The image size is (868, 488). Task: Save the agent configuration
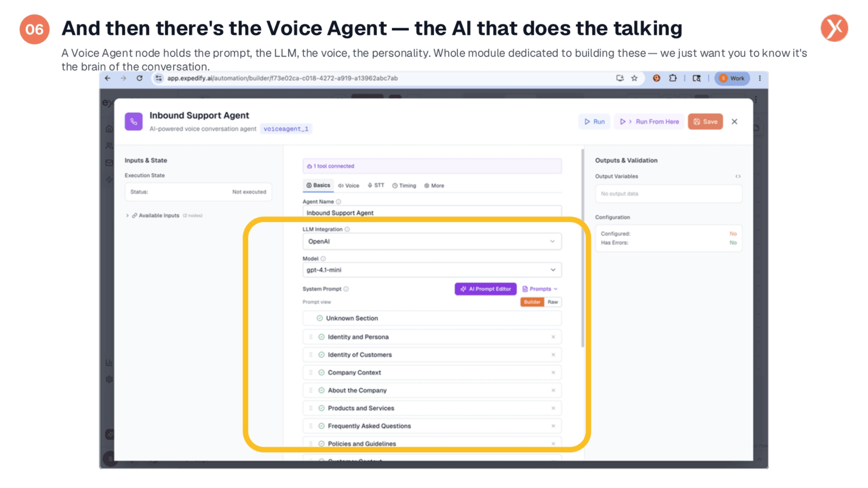coord(705,121)
